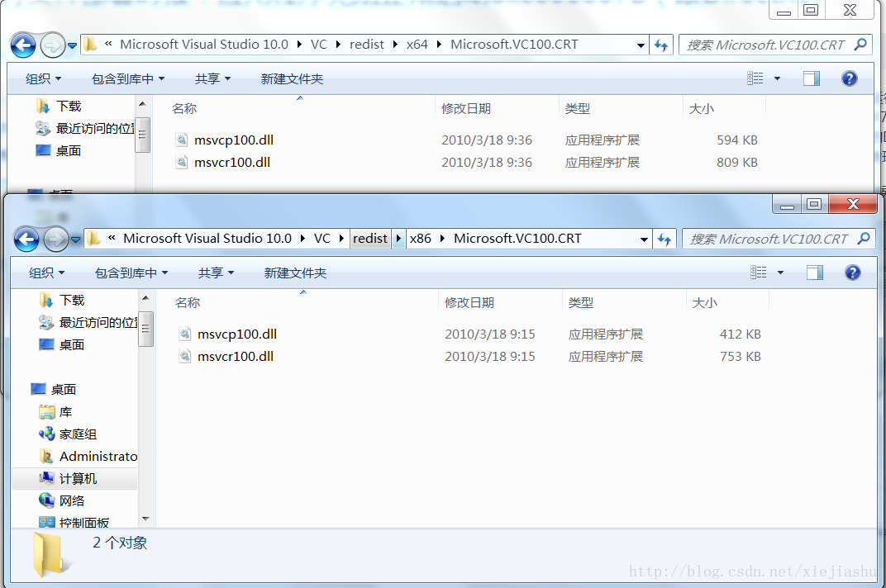Open 共享 menu in x64 window
This screenshot has width=886, height=588.
click(x=212, y=79)
